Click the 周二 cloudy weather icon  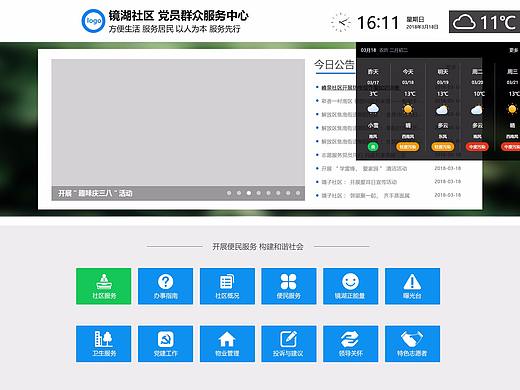click(477, 109)
